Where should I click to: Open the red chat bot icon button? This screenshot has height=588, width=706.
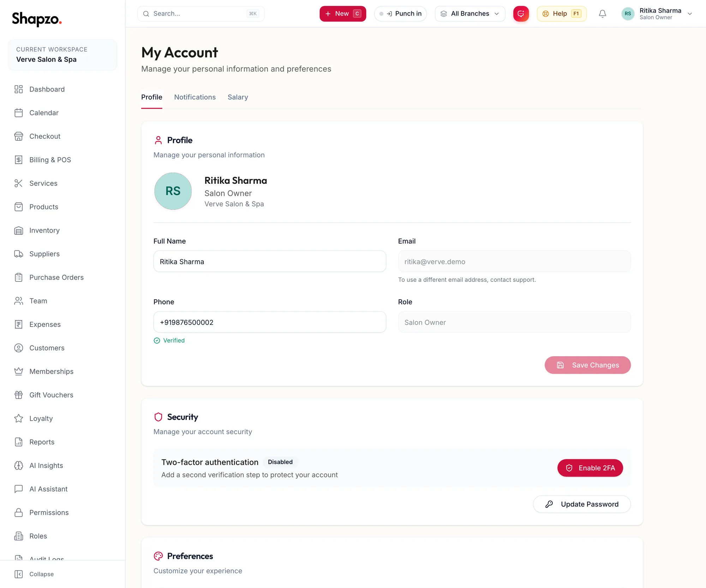[521, 14]
